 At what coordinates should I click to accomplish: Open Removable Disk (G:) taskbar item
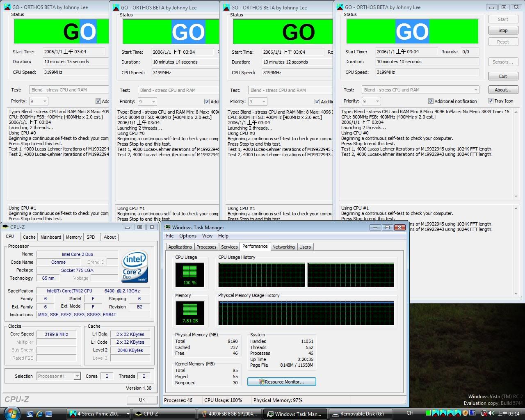tap(360, 414)
